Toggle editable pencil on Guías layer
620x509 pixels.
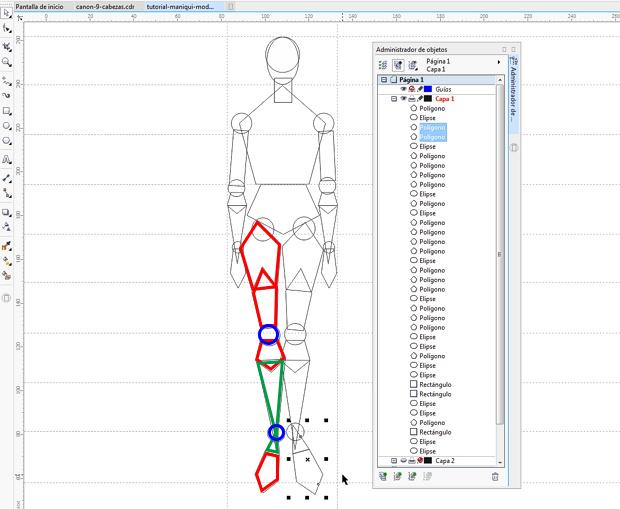point(420,89)
